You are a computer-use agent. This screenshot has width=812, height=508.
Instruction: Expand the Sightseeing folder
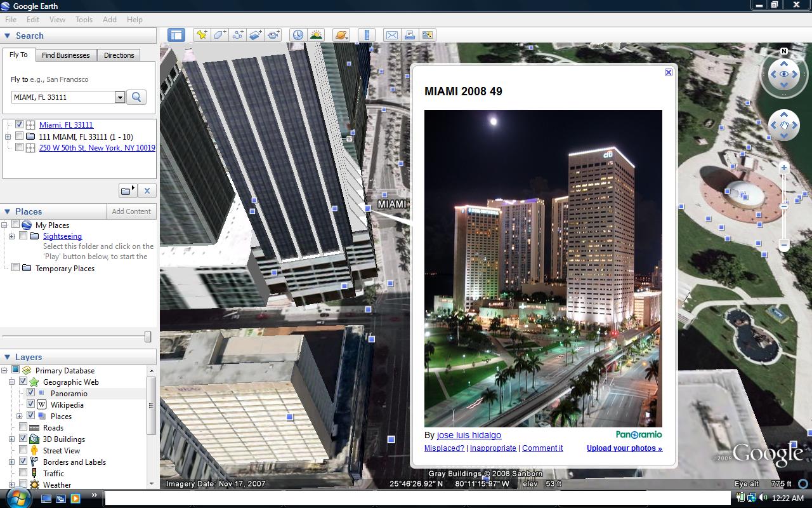pyautogui.click(x=12, y=236)
